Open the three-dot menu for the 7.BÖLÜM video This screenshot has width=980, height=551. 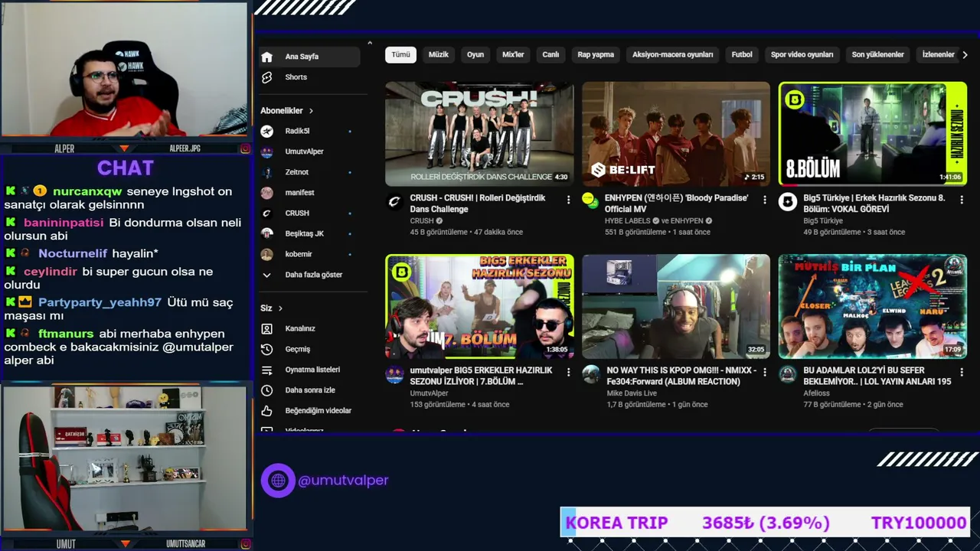568,372
